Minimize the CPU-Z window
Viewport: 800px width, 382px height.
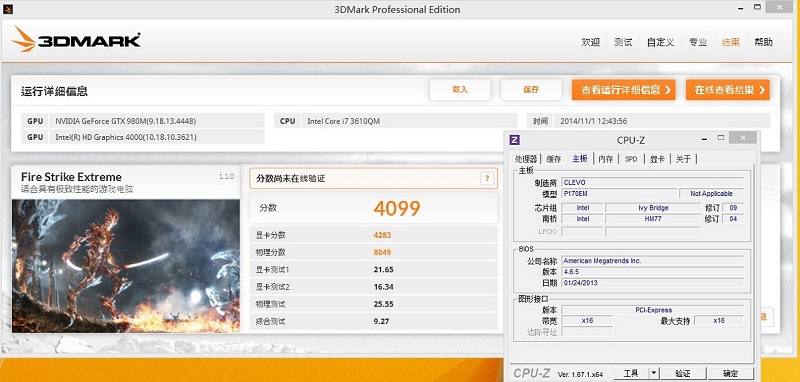704,138
